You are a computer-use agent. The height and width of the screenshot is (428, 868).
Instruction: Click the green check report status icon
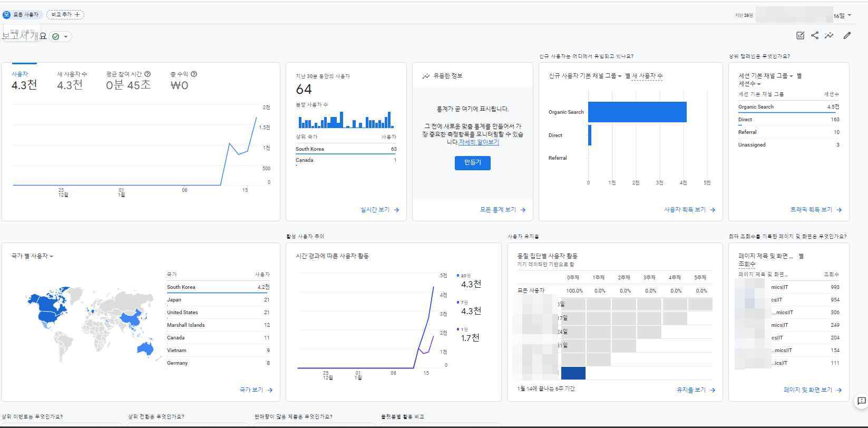pos(56,36)
